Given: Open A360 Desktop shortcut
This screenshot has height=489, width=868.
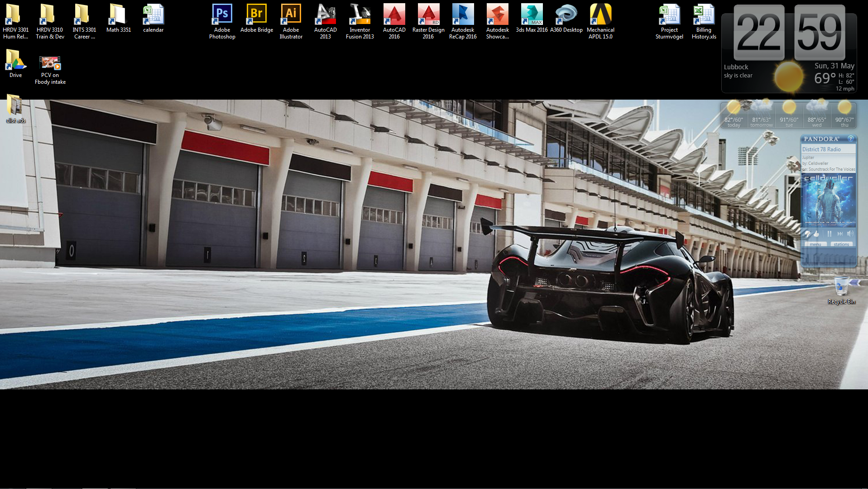Looking at the screenshot, I should click(x=566, y=18).
